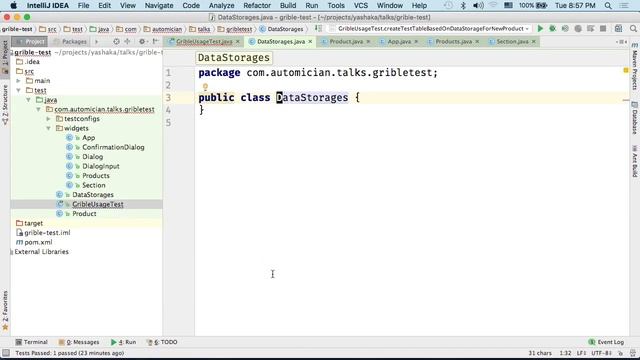Select Product class in project tree
The image size is (640, 360).
point(84,214)
